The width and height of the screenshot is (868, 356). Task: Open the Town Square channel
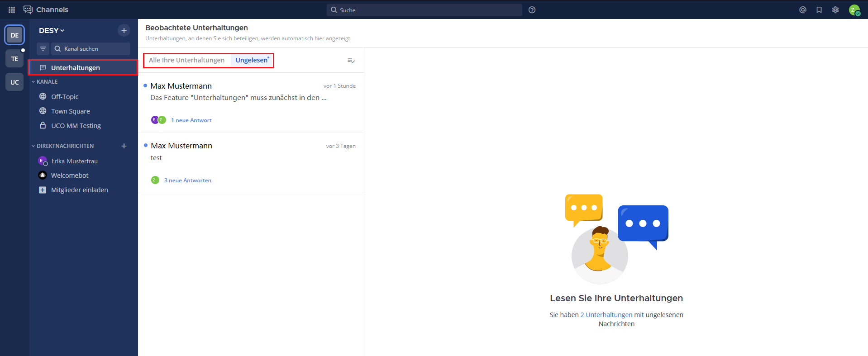click(70, 111)
